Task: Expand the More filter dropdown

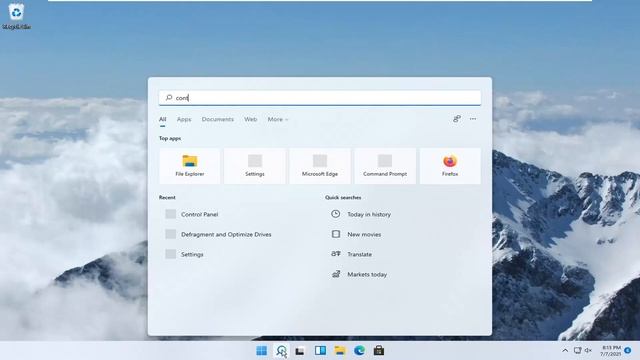Action: (278, 119)
